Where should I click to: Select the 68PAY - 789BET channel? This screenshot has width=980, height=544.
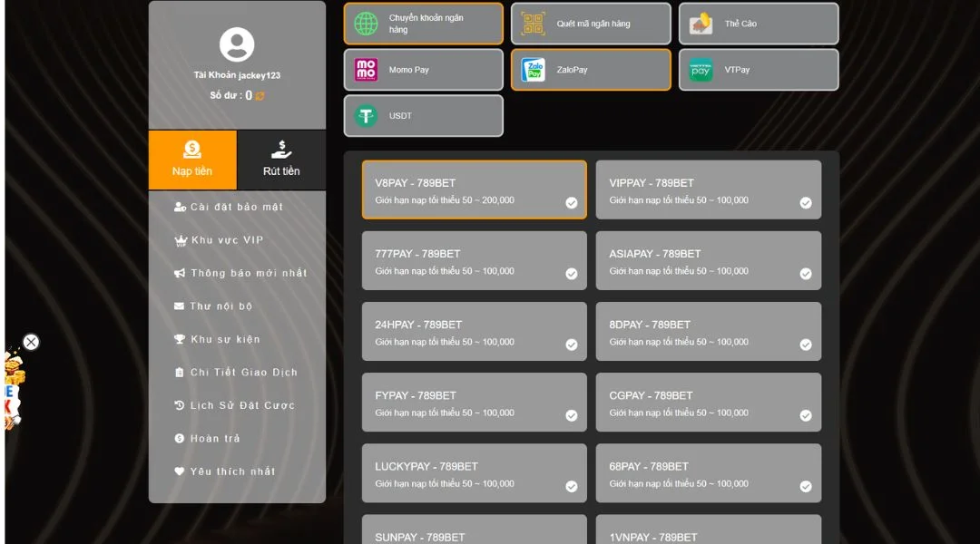708,473
